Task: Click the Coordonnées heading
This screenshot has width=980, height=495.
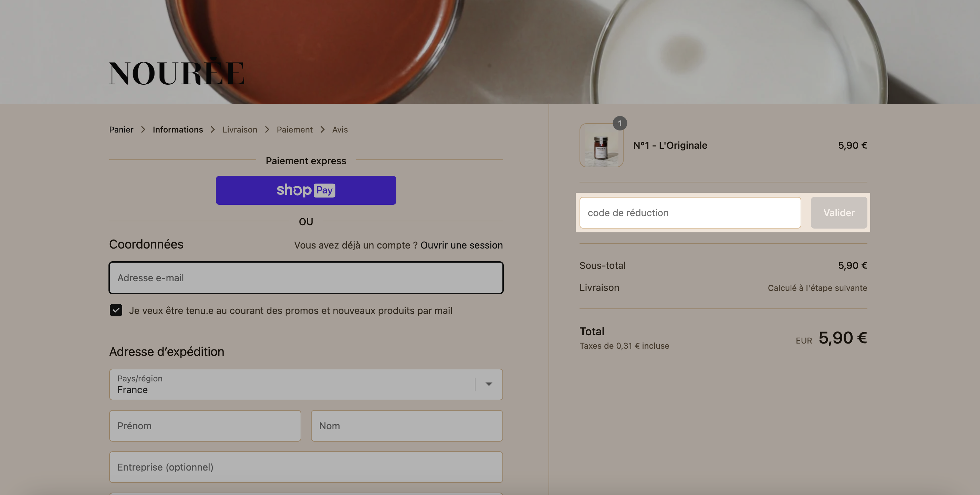Action: pyautogui.click(x=146, y=244)
